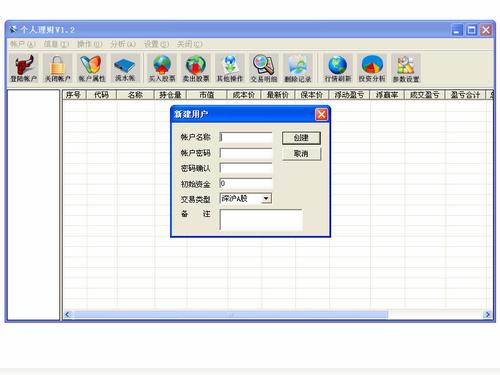Click the 成交盈亏 column header
This screenshot has width=500, height=375.
click(424, 95)
